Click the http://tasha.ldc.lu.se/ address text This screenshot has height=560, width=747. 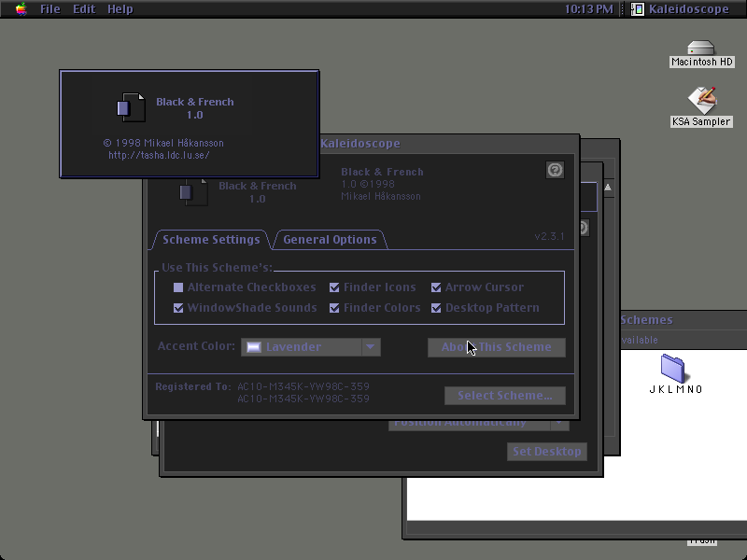[159, 155]
